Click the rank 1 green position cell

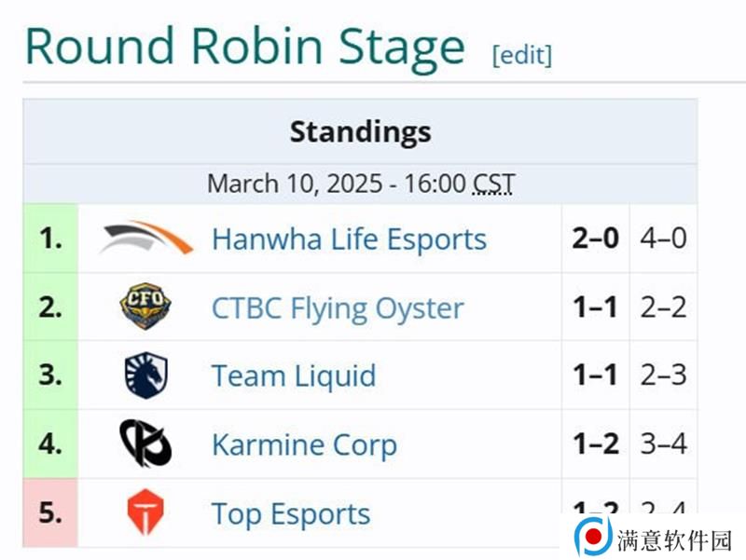coord(50,239)
